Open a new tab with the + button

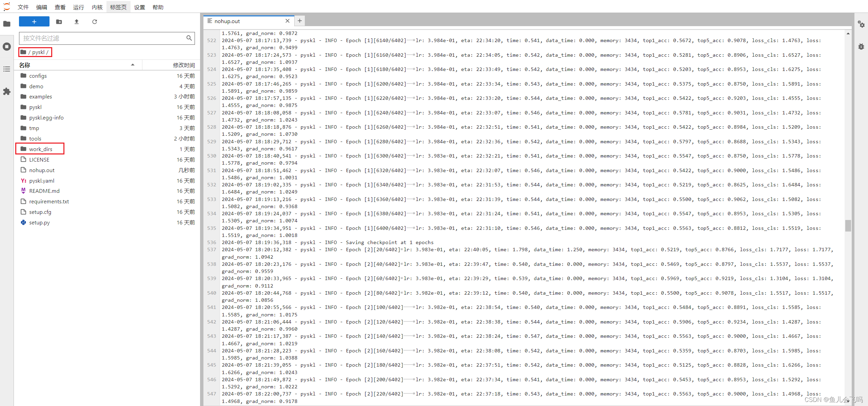tap(299, 21)
